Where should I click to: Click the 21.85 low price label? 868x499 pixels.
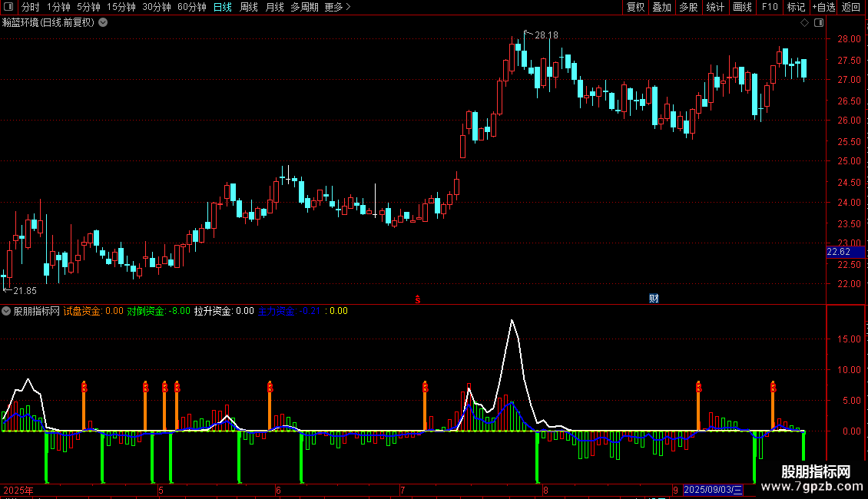(x=25, y=291)
